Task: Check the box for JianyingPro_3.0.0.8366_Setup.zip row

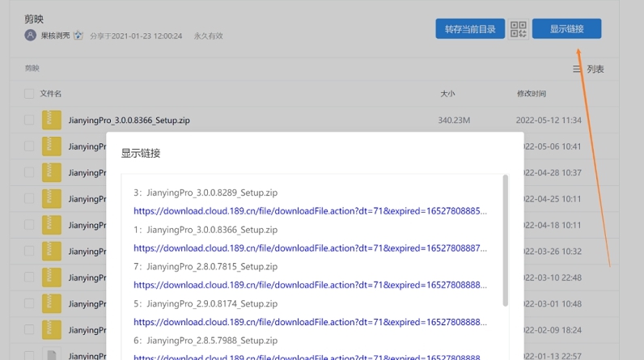Action: pos(29,120)
